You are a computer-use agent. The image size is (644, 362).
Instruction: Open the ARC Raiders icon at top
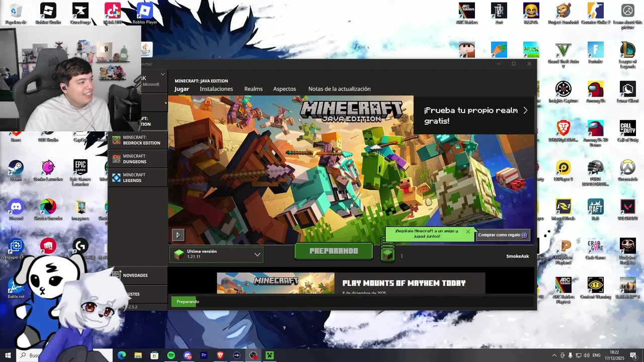(467, 14)
